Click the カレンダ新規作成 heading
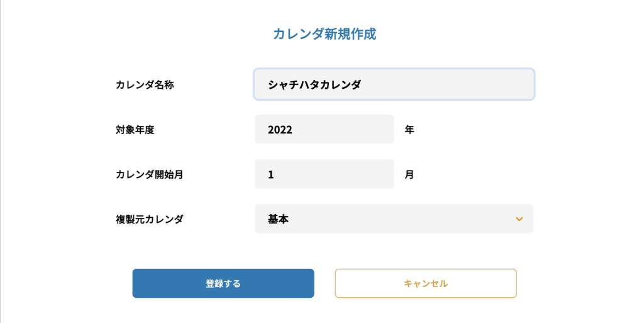The height and width of the screenshot is (323, 644). point(324,34)
